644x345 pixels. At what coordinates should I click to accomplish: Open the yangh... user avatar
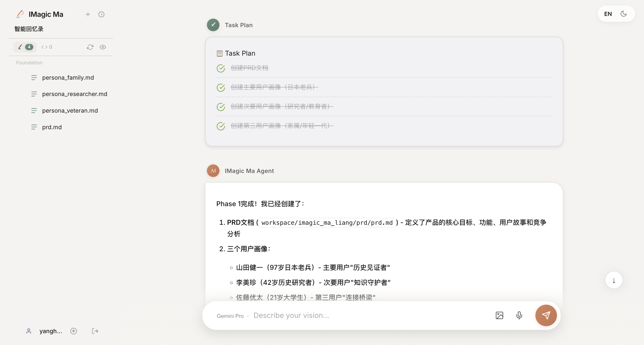(29, 331)
